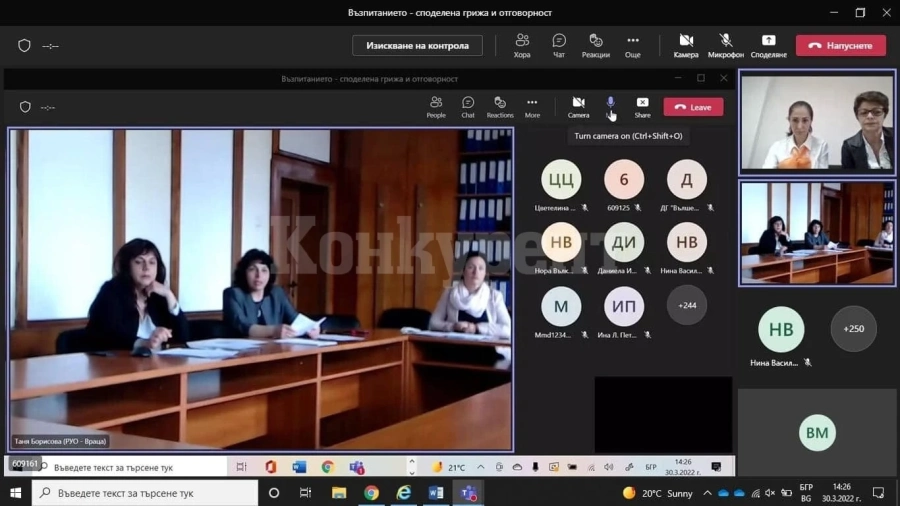Select the conference room video thumbnail on the right

[x=817, y=233]
